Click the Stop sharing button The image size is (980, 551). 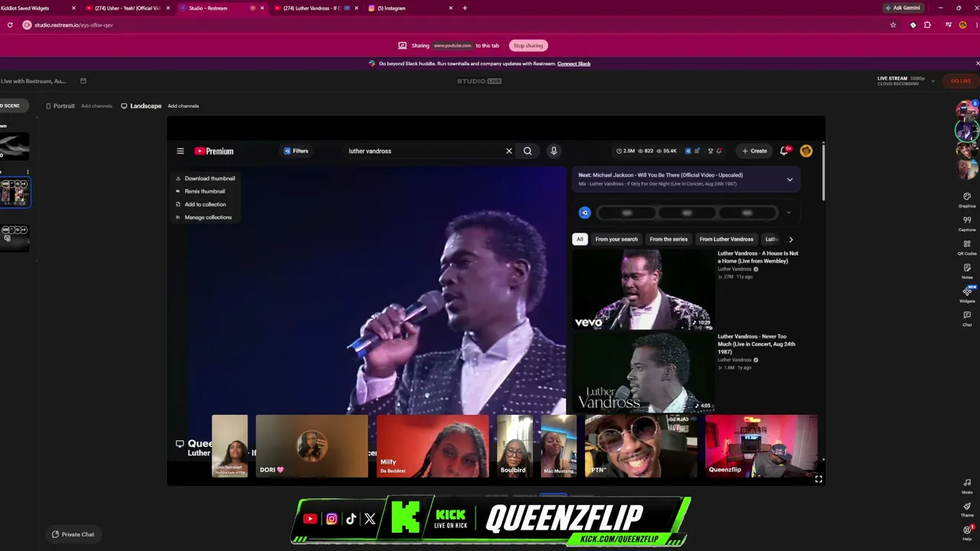point(528,45)
